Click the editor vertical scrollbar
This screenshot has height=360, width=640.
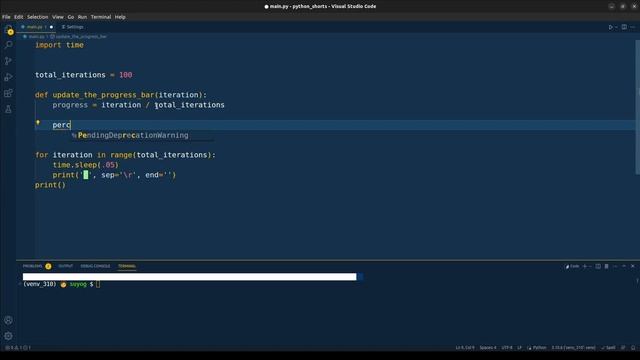[x=637, y=107]
